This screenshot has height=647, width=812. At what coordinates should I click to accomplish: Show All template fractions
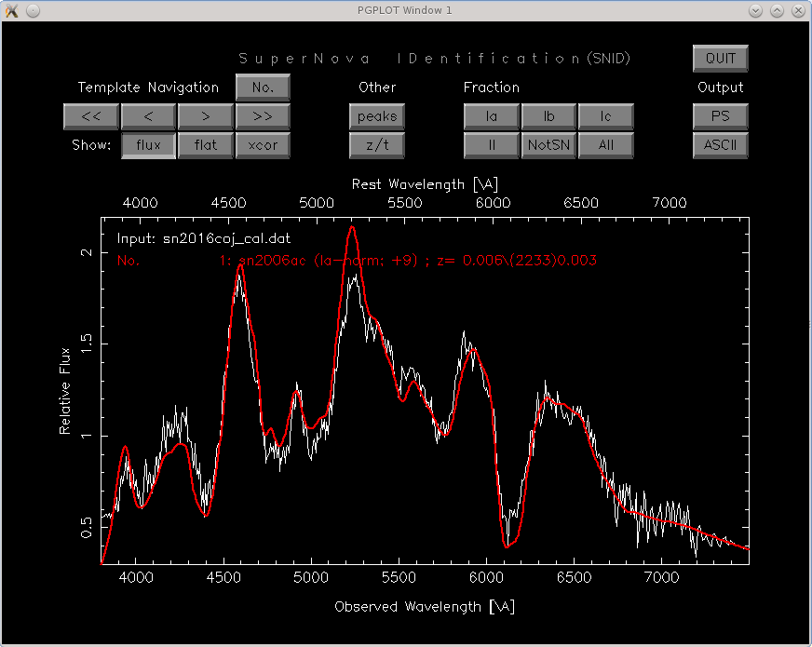click(606, 145)
